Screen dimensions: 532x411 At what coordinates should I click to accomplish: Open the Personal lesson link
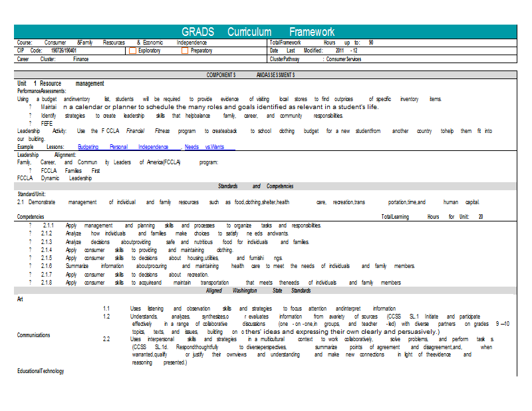point(119,147)
